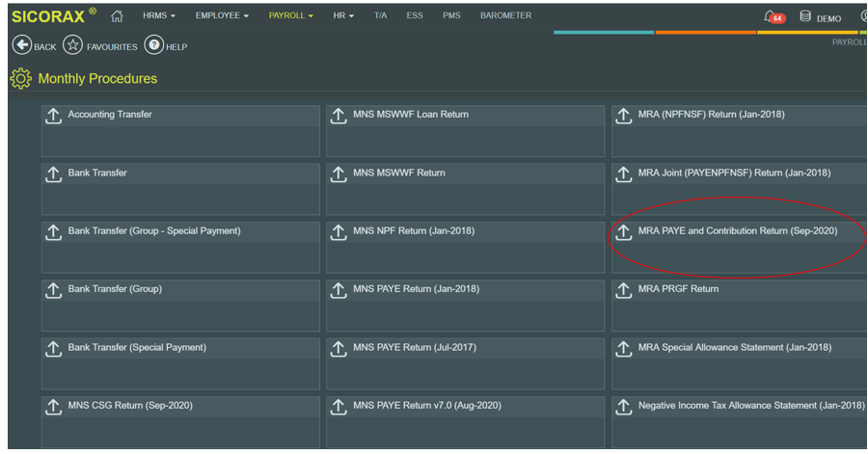The width and height of the screenshot is (868, 454).
Task: Click upload icon for MRA PAYE and Contribution Return
Action: point(623,232)
